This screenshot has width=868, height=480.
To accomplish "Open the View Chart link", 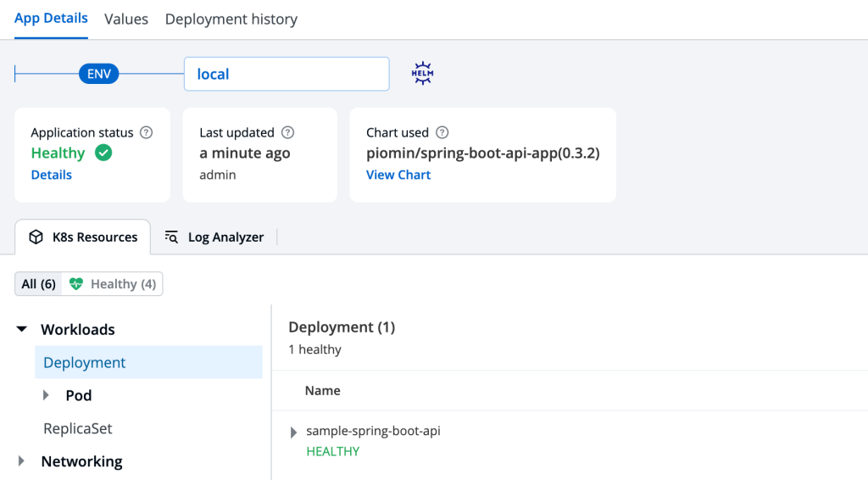I will point(398,175).
